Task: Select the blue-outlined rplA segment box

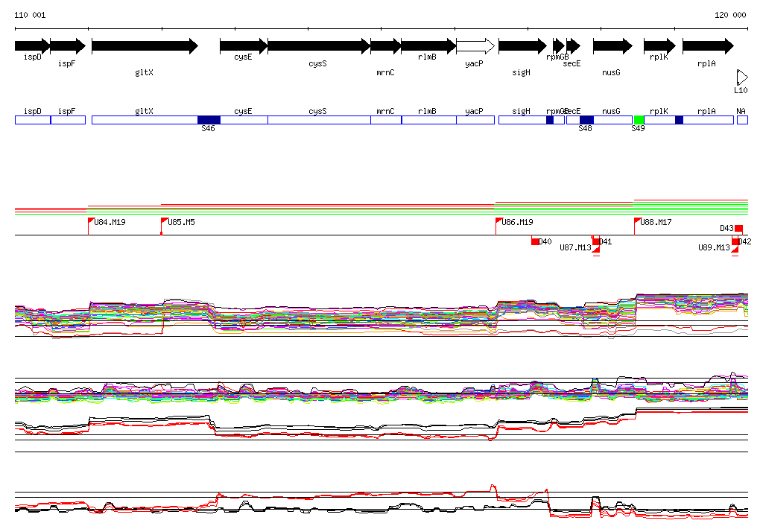Action: 708,120
